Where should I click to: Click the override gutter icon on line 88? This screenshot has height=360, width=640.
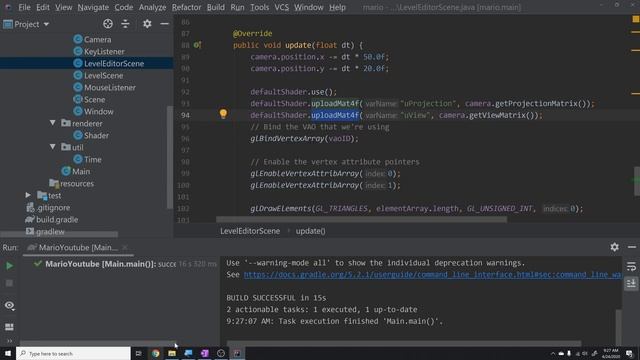pyautogui.click(x=198, y=45)
